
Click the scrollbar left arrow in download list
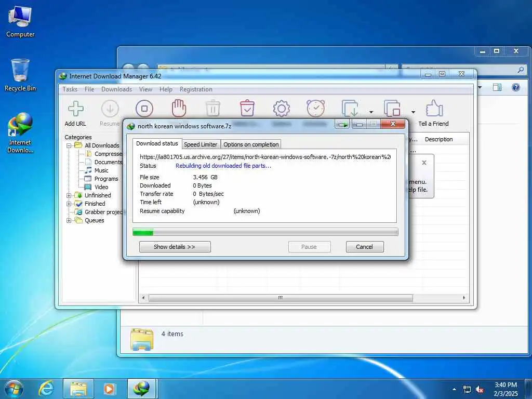coord(143,298)
